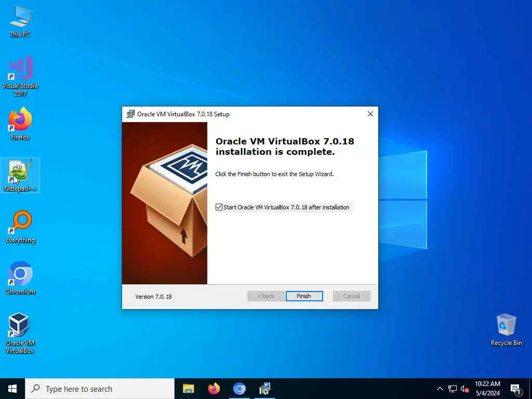
Task: Open Firefox from the taskbar
Action: (214, 389)
